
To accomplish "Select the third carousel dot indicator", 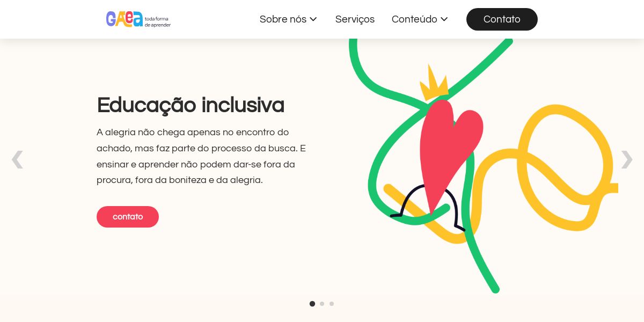I will [x=332, y=304].
